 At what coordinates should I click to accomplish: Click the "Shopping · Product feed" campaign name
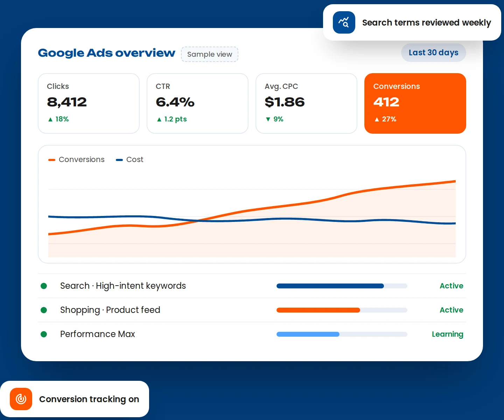click(110, 310)
